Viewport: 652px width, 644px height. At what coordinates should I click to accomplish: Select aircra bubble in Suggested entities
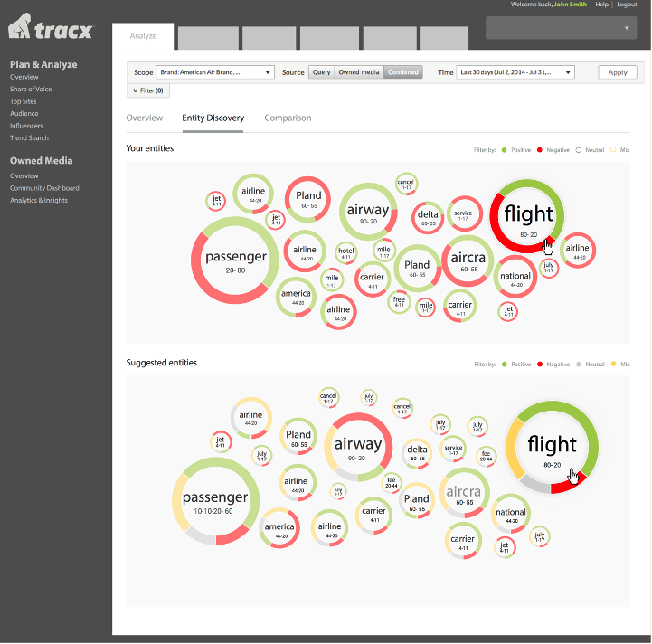pyautogui.click(x=464, y=493)
